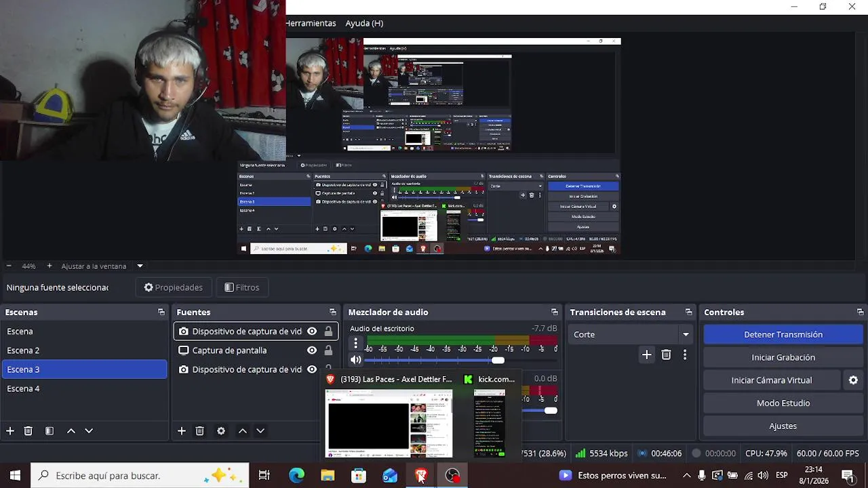Move selected scene up
Screen dimensions: 868x488
(71, 431)
